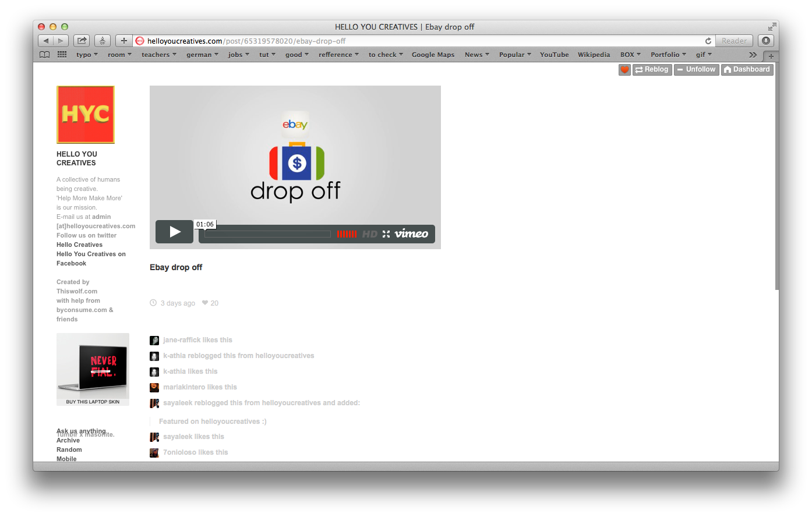Screen dimensions: 812x517
Task: Open the avatar beside k-athia likes this
Action: point(154,372)
